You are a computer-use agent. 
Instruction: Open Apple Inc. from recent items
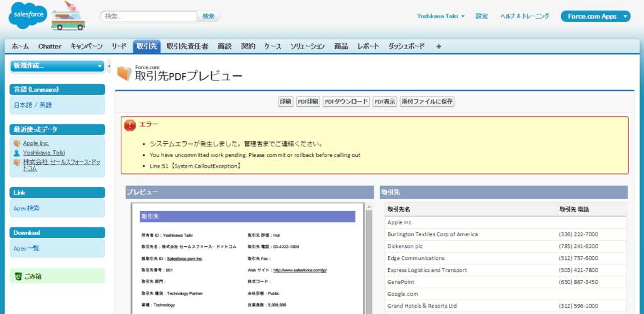pyautogui.click(x=36, y=143)
